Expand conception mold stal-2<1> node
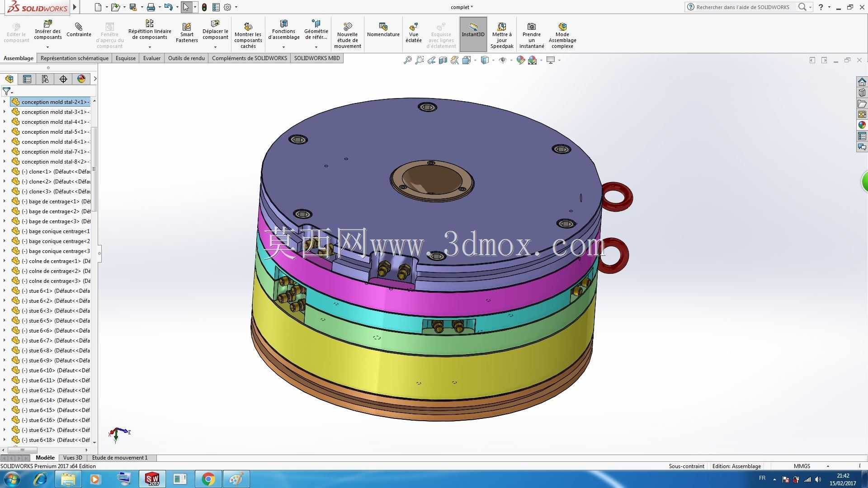 pos(5,102)
